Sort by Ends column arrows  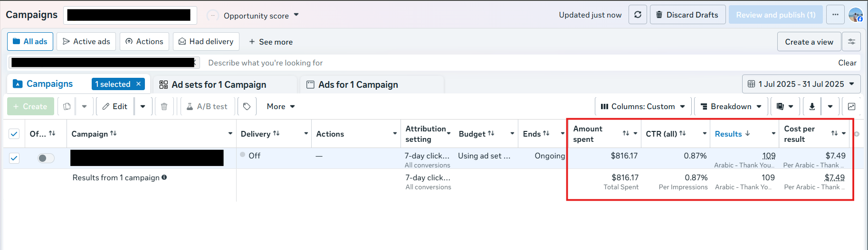546,133
